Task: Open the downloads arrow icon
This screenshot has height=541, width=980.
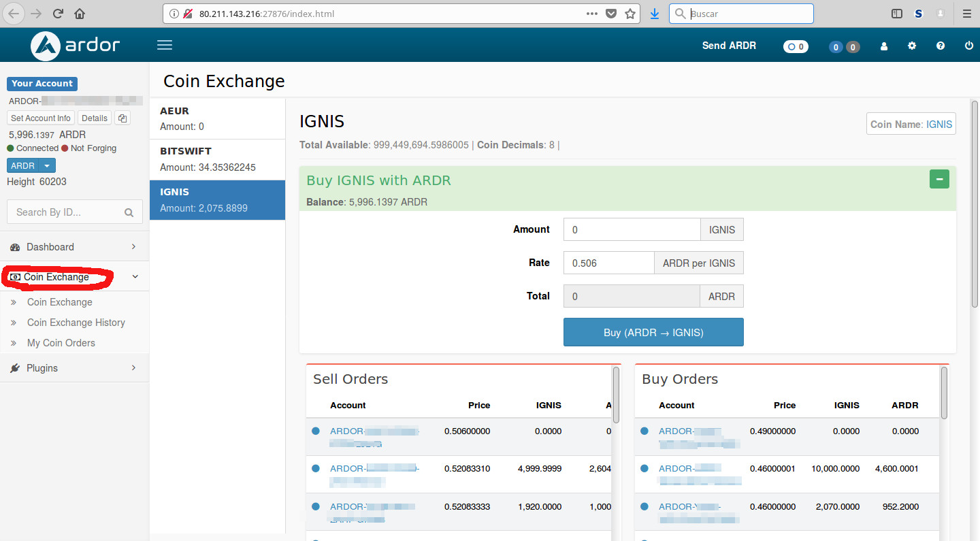Action: click(655, 14)
